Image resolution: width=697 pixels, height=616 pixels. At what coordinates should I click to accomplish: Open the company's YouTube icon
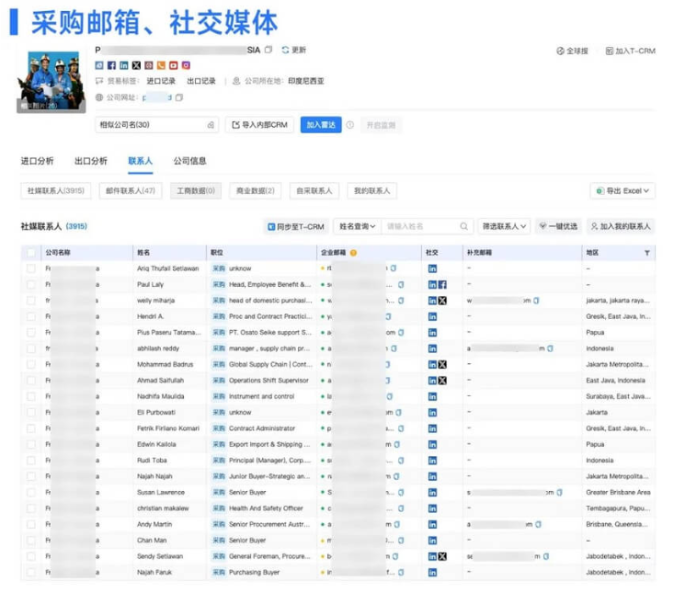pos(174,65)
